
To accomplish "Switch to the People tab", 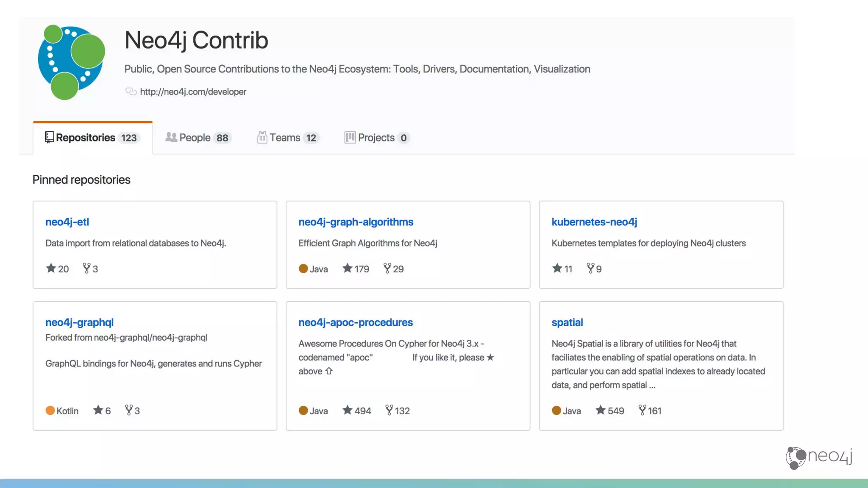I will (198, 138).
